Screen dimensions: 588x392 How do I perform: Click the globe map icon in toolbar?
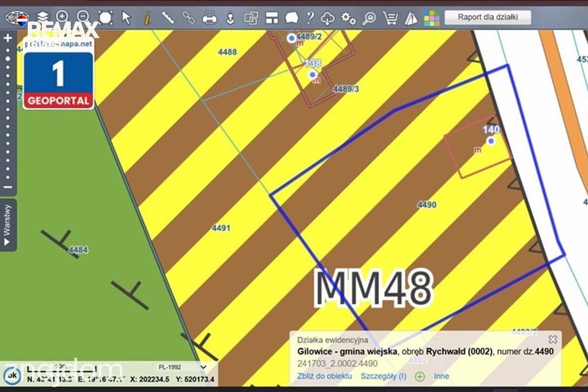(x=16, y=18)
